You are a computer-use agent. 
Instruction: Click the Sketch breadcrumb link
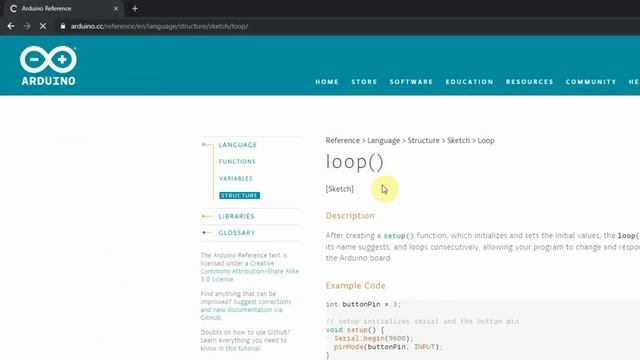[x=458, y=140]
